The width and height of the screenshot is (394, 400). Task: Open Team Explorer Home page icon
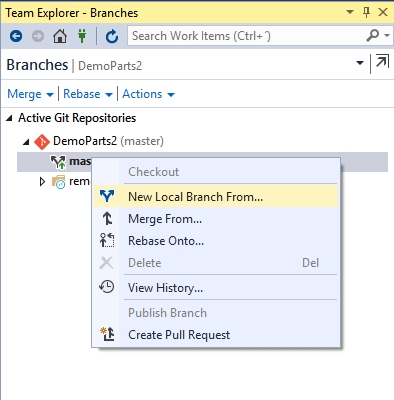[x=60, y=36]
